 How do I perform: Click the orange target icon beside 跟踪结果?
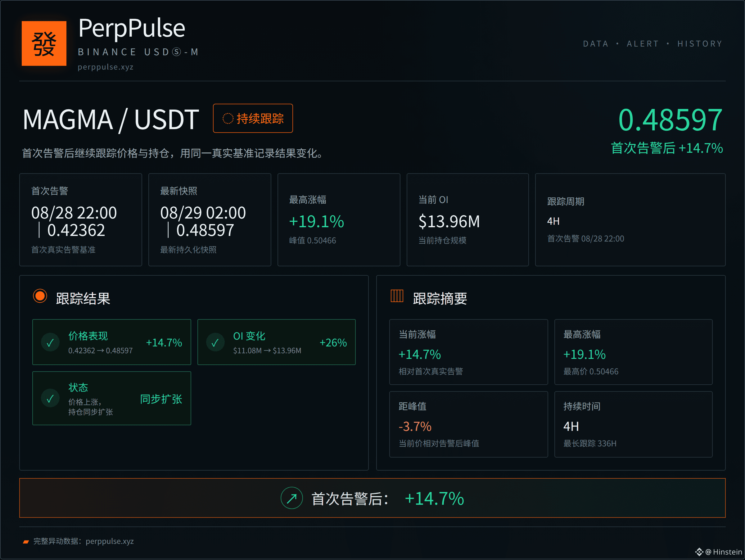[x=40, y=296]
